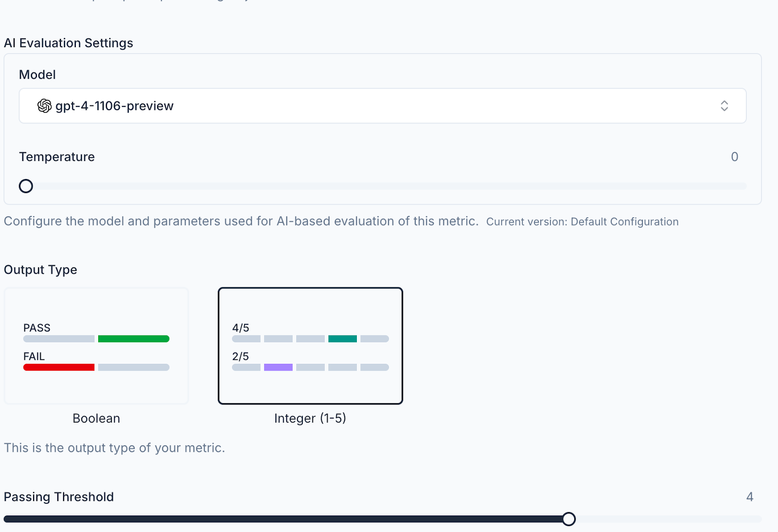Open the model selector chevron icon
778x532 pixels.
724,106
